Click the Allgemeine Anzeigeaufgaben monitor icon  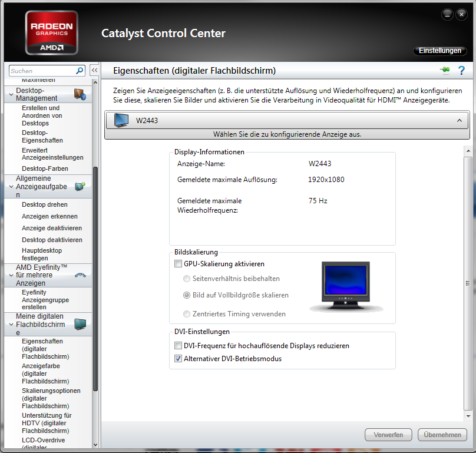point(80,186)
